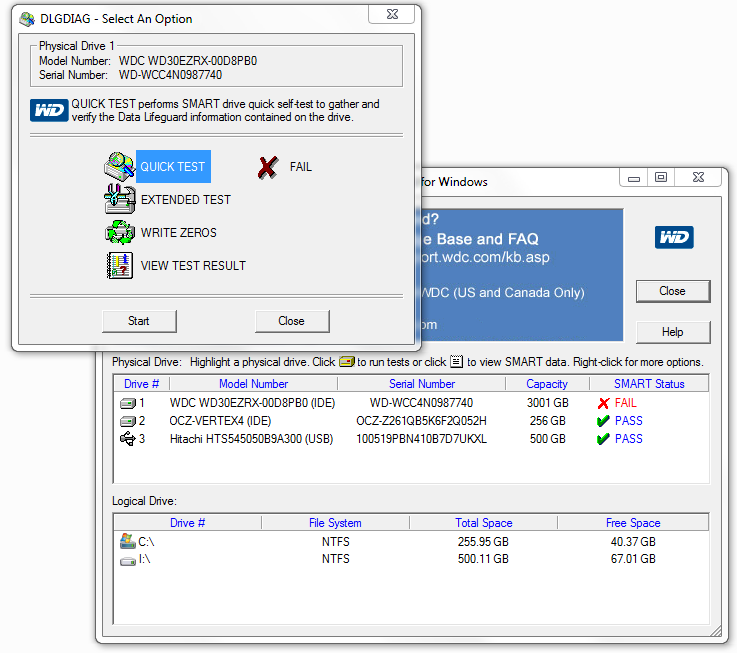737x653 pixels.
Task: Select the I:\ logical drive label
Action: [x=144, y=559]
